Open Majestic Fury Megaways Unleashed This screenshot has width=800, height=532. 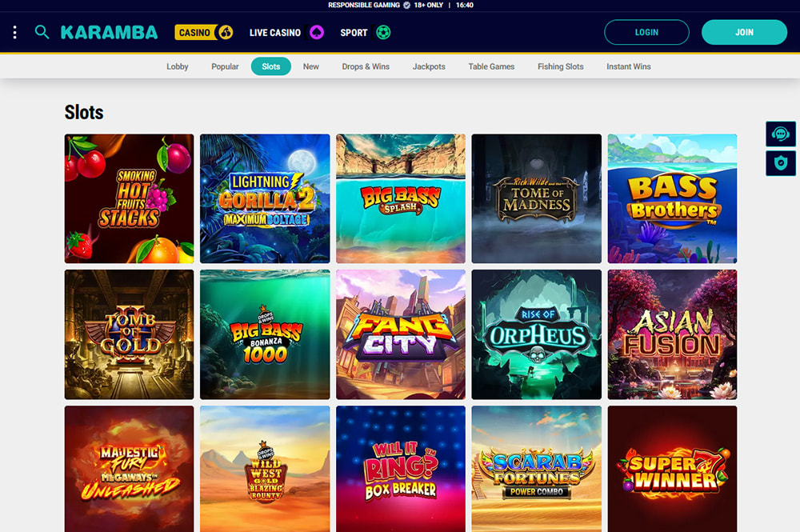pos(129,469)
